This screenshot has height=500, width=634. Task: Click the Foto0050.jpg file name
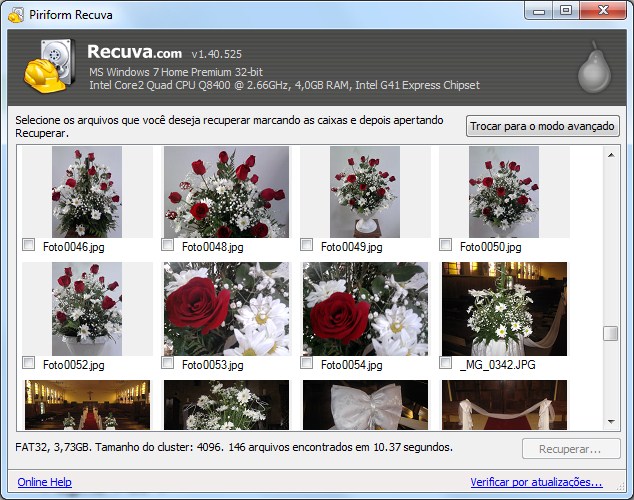click(491, 247)
